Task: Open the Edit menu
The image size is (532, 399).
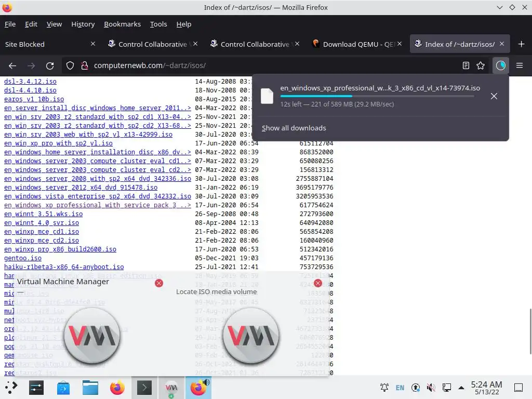Action: (x=31, y=24)
